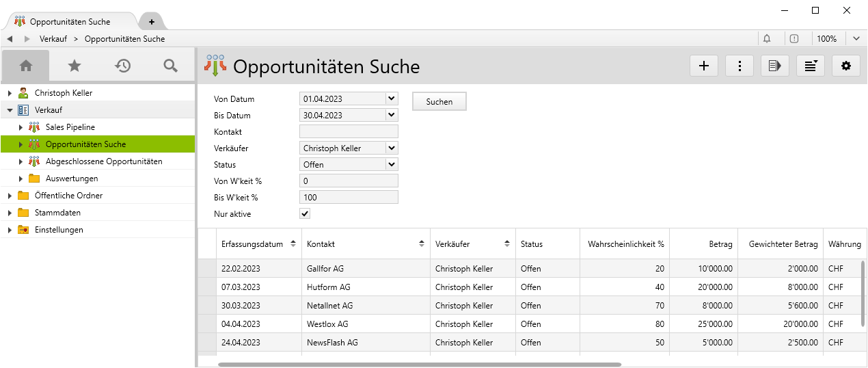Click Verkauf in the breadcrumb path
Viewport: 868px width, 368px height.
coord(53,39)
